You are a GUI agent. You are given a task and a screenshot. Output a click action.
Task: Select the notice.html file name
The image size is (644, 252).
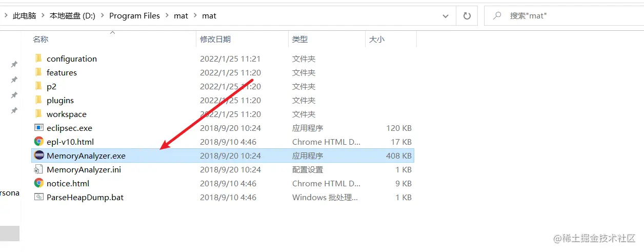coord(68,183)
